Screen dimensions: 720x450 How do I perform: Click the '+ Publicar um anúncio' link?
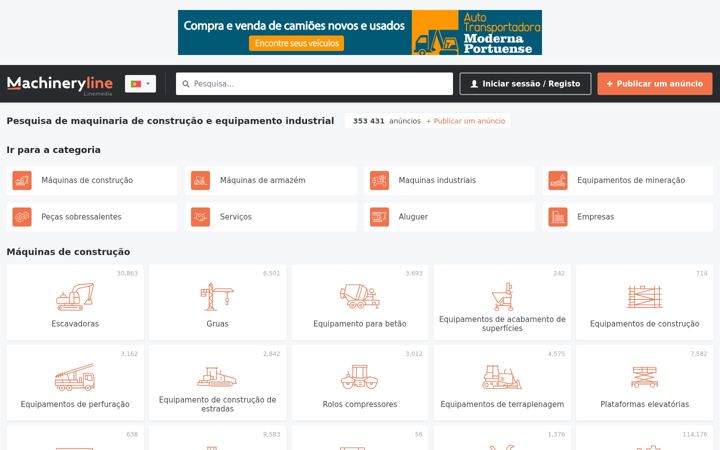(x=466, y=121)
